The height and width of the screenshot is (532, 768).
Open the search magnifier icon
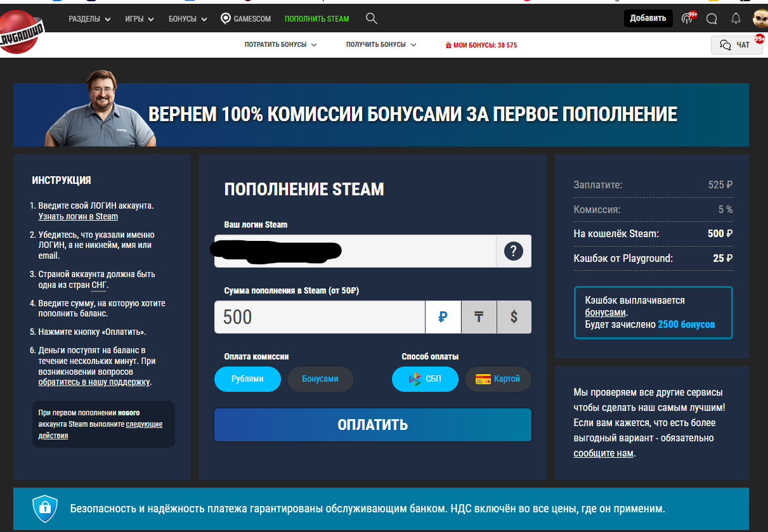point(372,18)
